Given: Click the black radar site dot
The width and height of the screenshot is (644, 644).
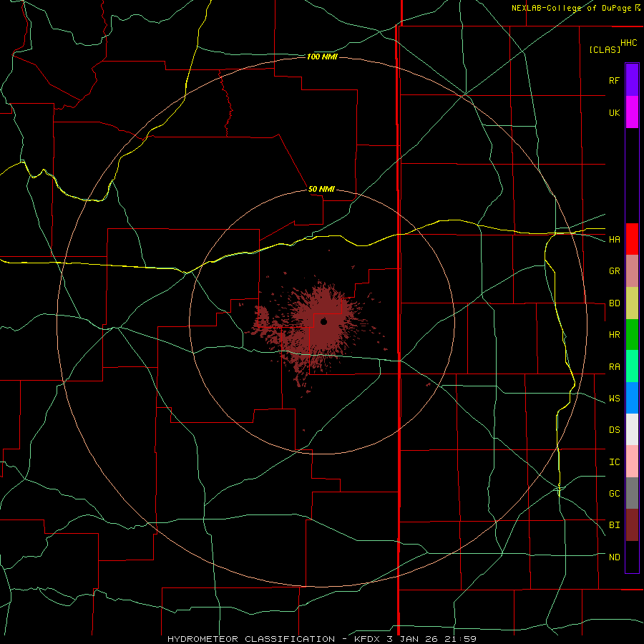Looking at the screenshot, I should (x=323, y=321).
